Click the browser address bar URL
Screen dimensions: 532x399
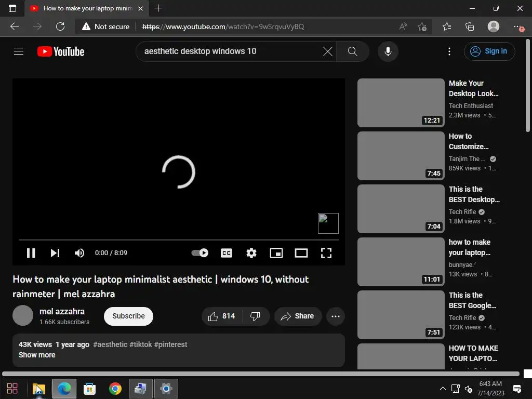click(x=223, y=26)
